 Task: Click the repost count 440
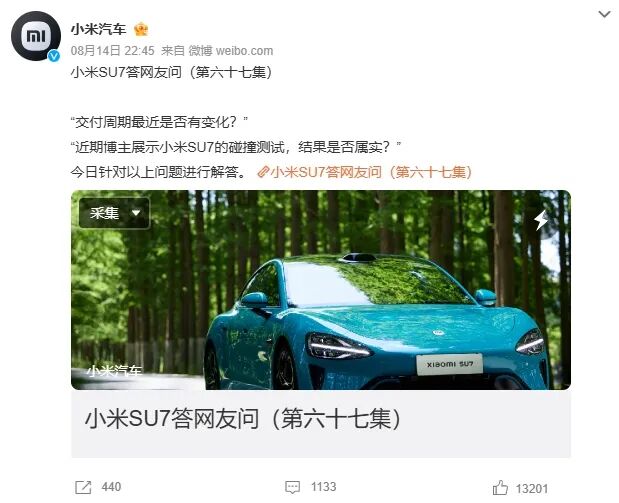(x=111, y=487)
